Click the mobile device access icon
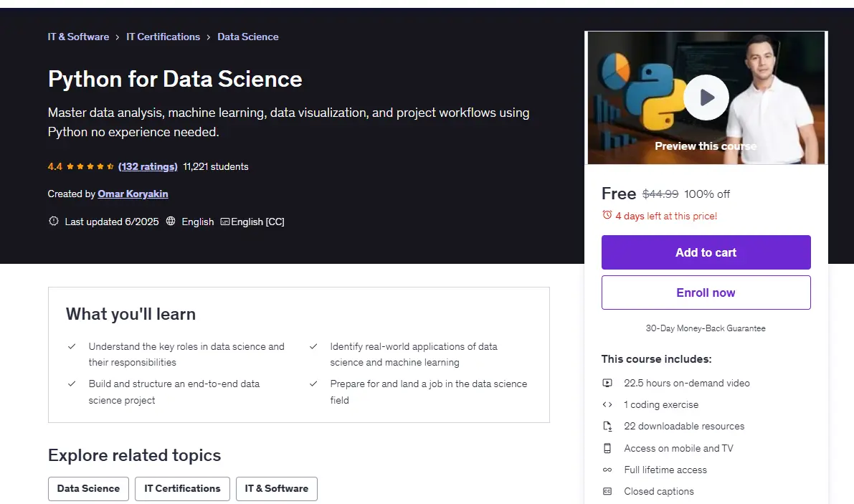The height and width of the screenshot is (504, 854). click(x=607, y=449)
